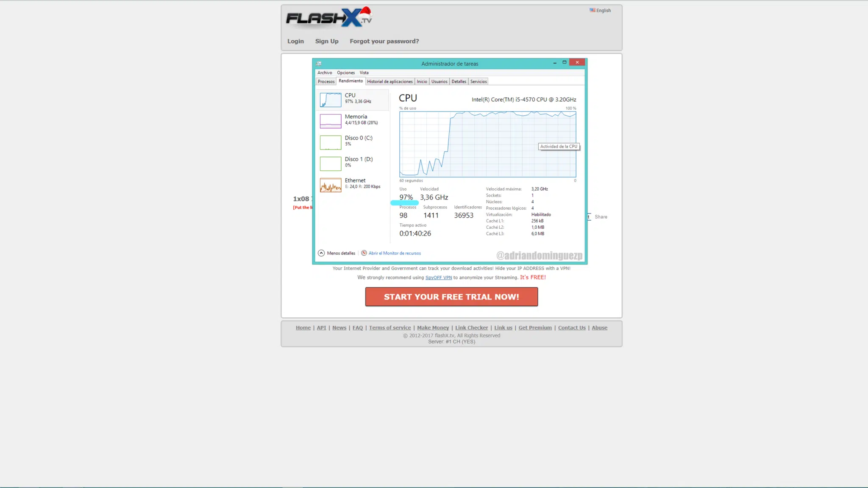The width and height of the screenshot is (868, 488).
Task: Open the Link Checker footer link
Action: [471, 328]
